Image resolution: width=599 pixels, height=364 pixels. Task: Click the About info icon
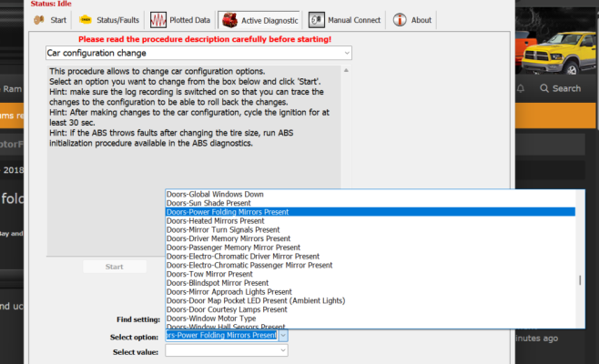[400, 20]
